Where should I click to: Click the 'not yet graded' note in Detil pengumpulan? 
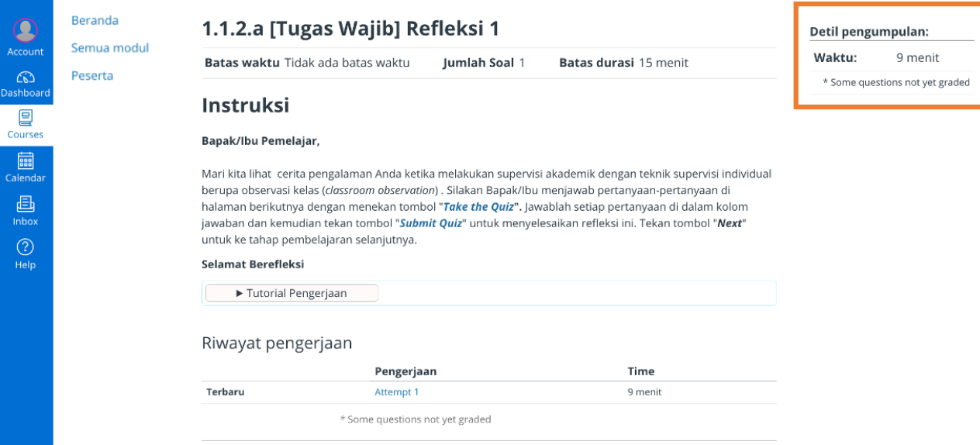tap(895, 82)
